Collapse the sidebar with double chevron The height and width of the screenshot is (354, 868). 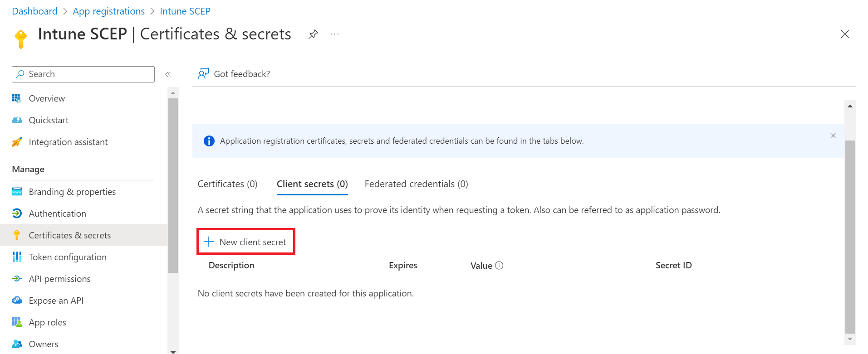(x=168, y=74)
